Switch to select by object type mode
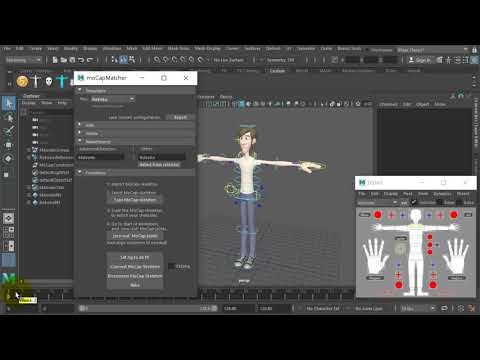 click(x=123, y=60)
